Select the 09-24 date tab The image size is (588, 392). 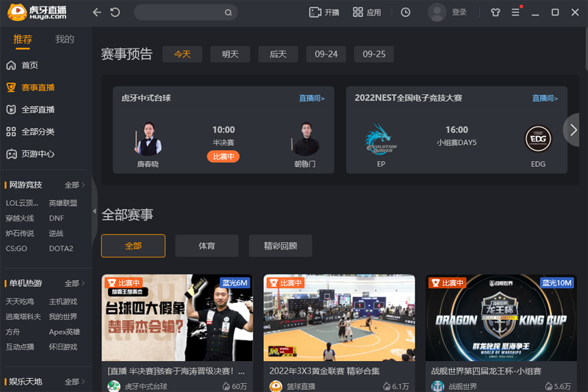point(326,54)
